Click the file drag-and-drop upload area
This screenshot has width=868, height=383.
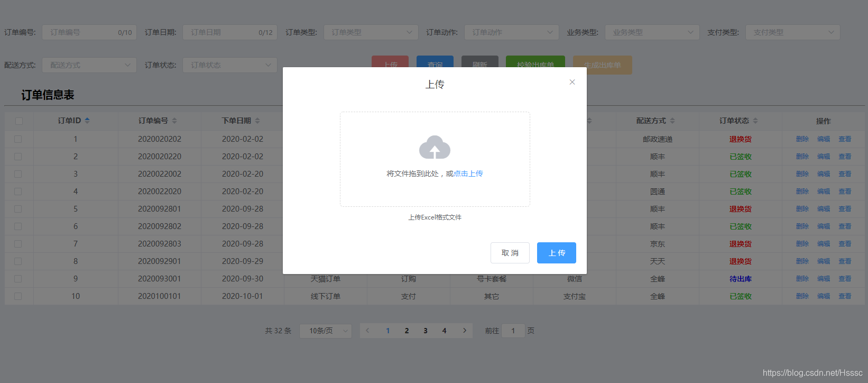(x=435, y=159)
